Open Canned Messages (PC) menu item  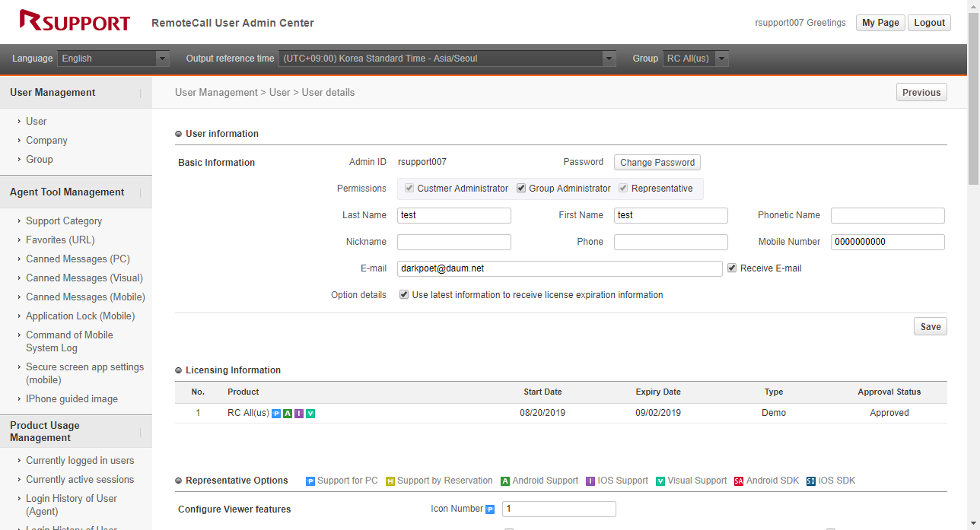tap(78, 259)
